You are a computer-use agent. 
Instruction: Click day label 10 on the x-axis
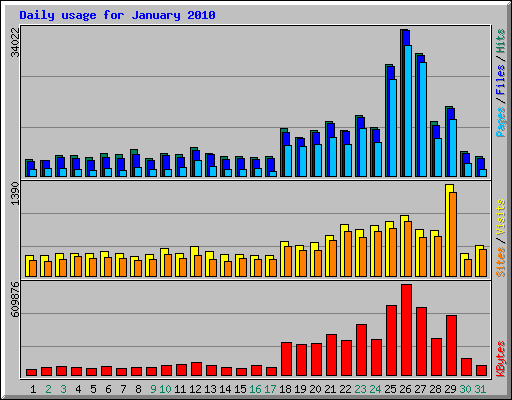click(x=165, y=389)
